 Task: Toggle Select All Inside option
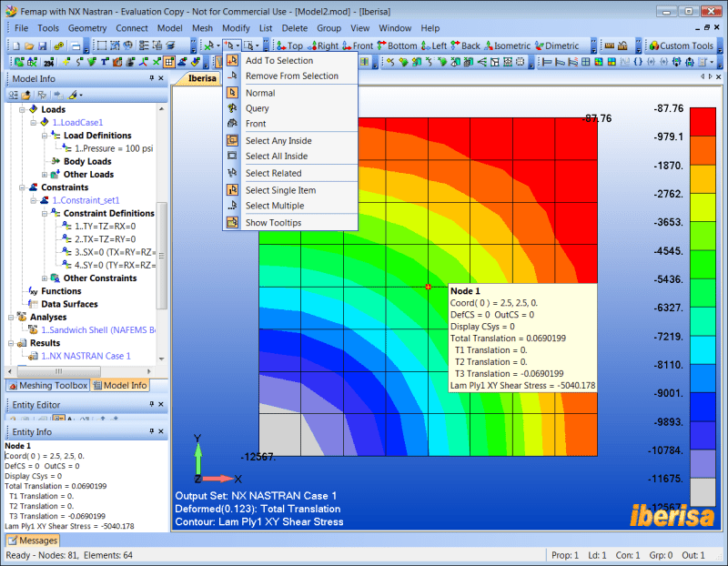click(x=290, y=156)
